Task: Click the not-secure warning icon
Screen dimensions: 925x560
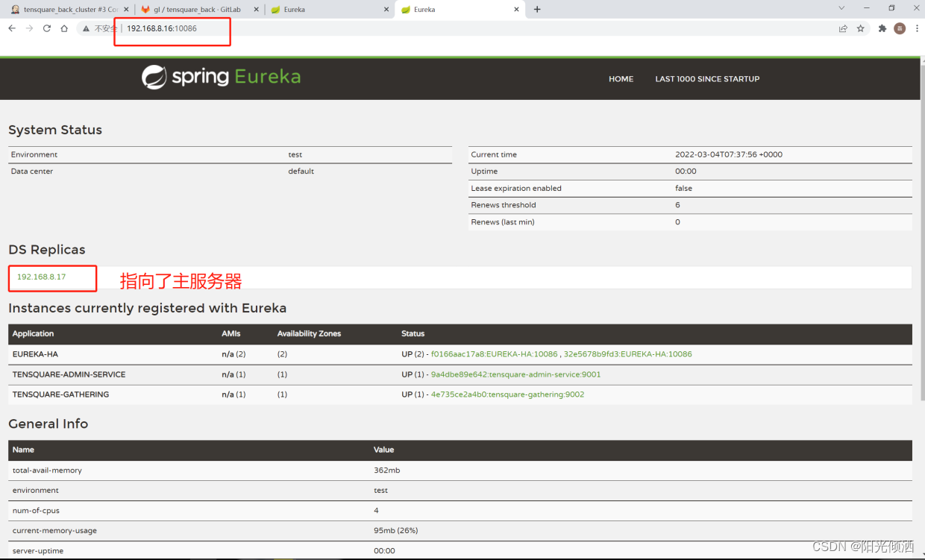Action: pos(87,28)
